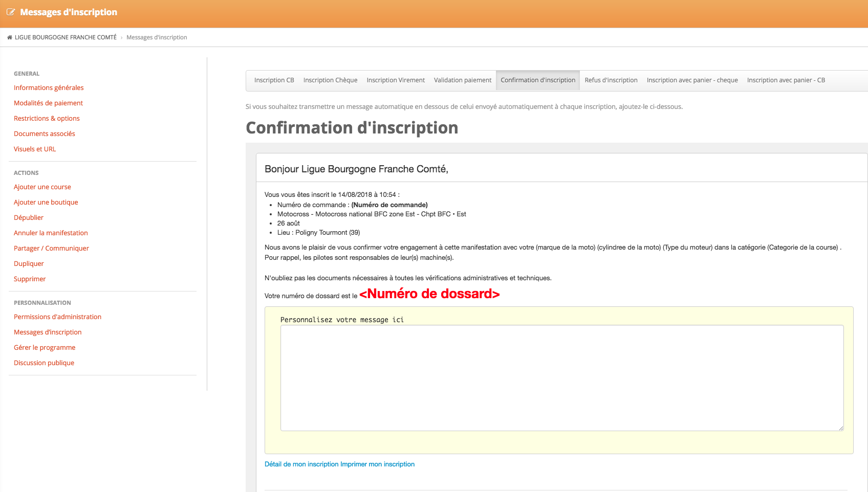
Task: Open Informations générales in the sidebar
Action: coord(49,87)
